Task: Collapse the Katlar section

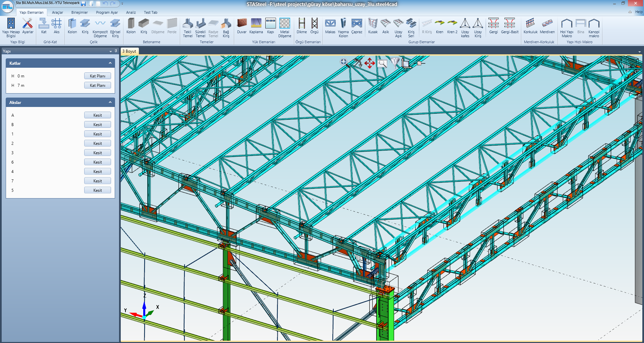Action: tap(110, 63)
